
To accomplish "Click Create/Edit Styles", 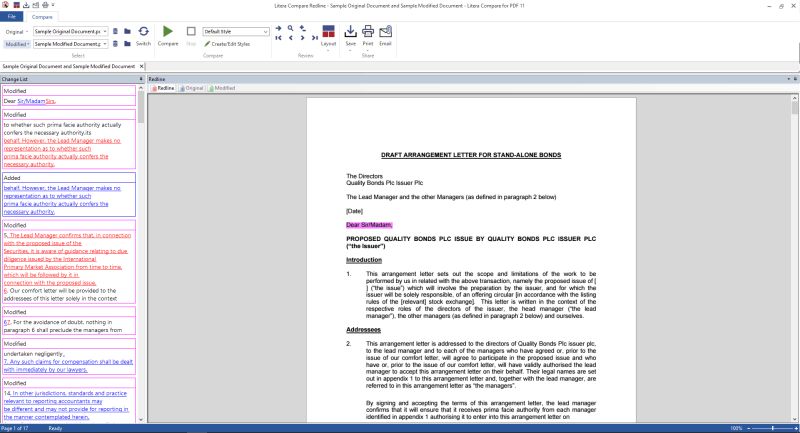I will (227, 44).
